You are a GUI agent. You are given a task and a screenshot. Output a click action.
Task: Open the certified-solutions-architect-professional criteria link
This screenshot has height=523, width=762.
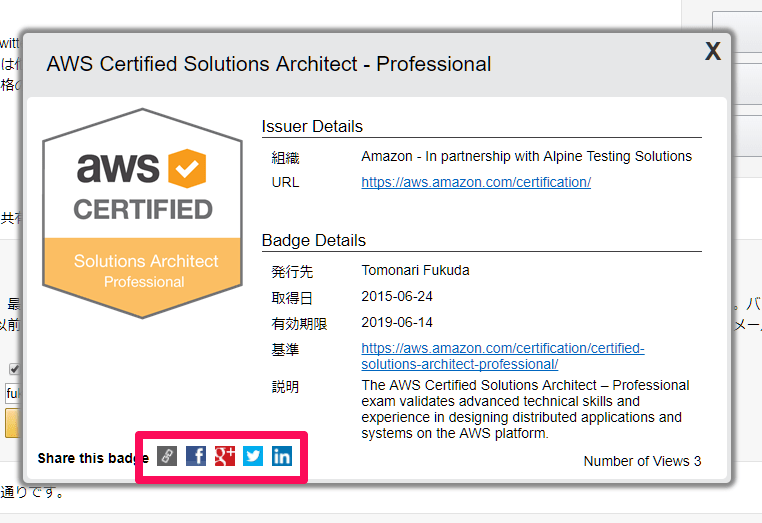coord(502,356)
